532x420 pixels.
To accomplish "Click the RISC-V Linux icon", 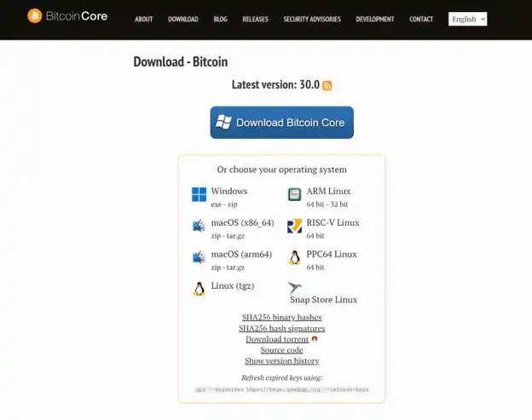I will click(x=294, y=226).
